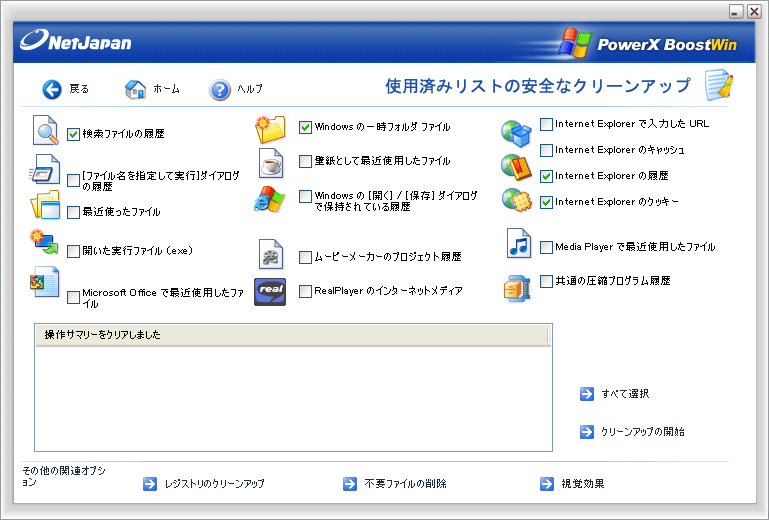Tick the Microsoft Office recent files checkbox

click(x=74, y=298)
